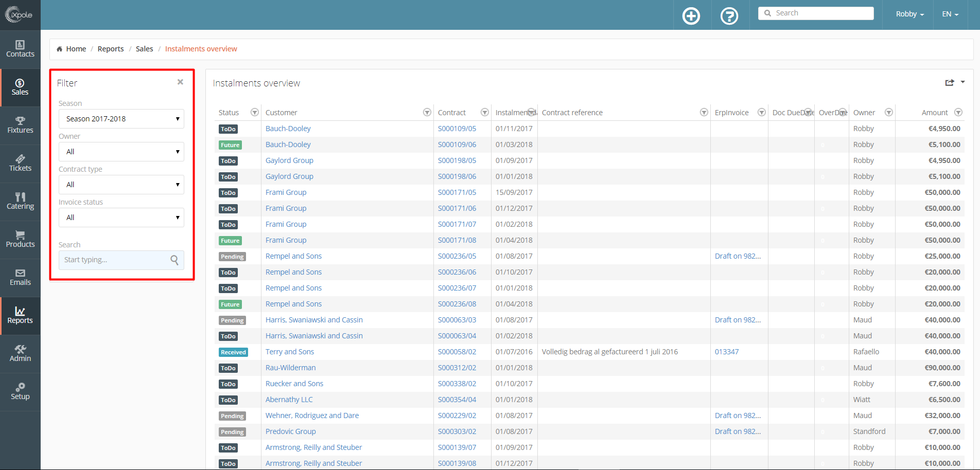Click the question mark help icon
Screen dimensions: 980x470
tap(729, 16)
